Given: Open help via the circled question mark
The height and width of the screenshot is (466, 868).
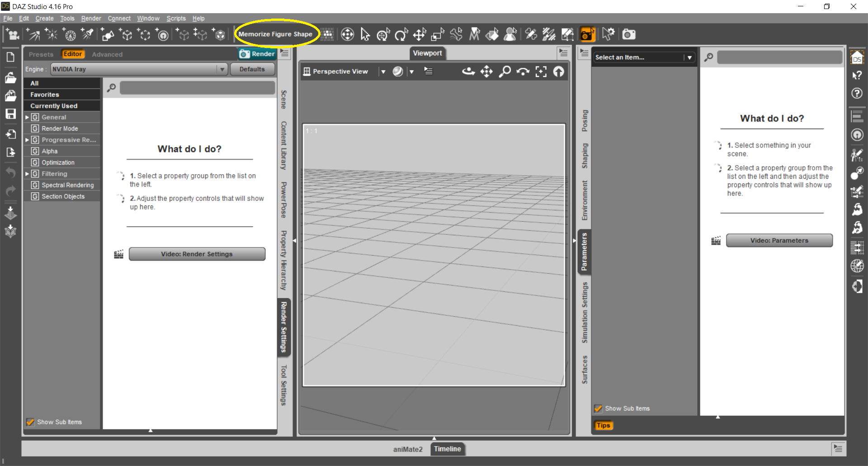Looking at the screenshot, I should click(857, 93).
